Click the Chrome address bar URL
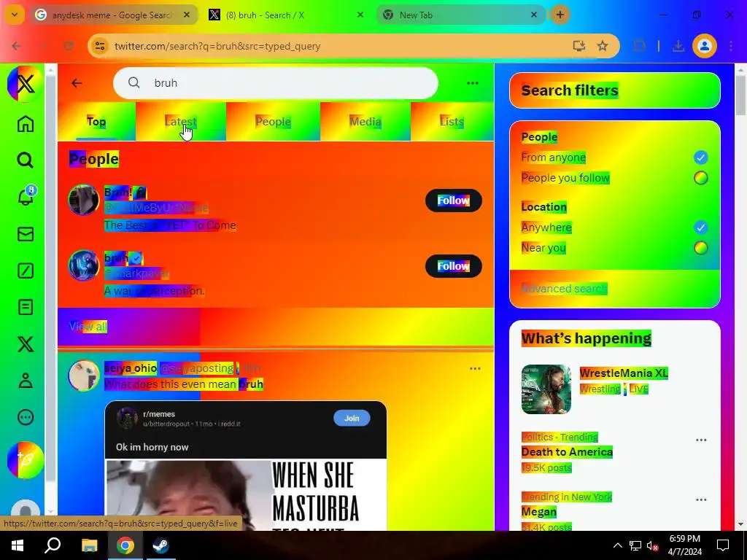 coord(217,46)
